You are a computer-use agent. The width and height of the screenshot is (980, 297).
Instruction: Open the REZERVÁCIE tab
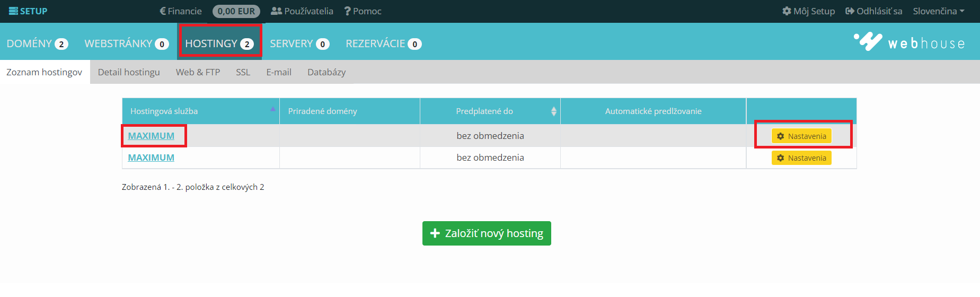point(384,43)
